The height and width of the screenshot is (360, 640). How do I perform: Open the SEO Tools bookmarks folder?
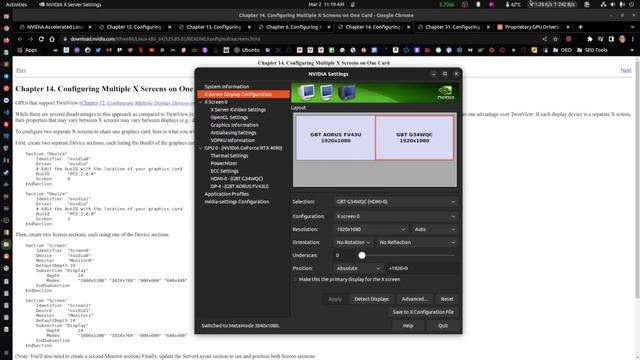[x=592, y=50]
